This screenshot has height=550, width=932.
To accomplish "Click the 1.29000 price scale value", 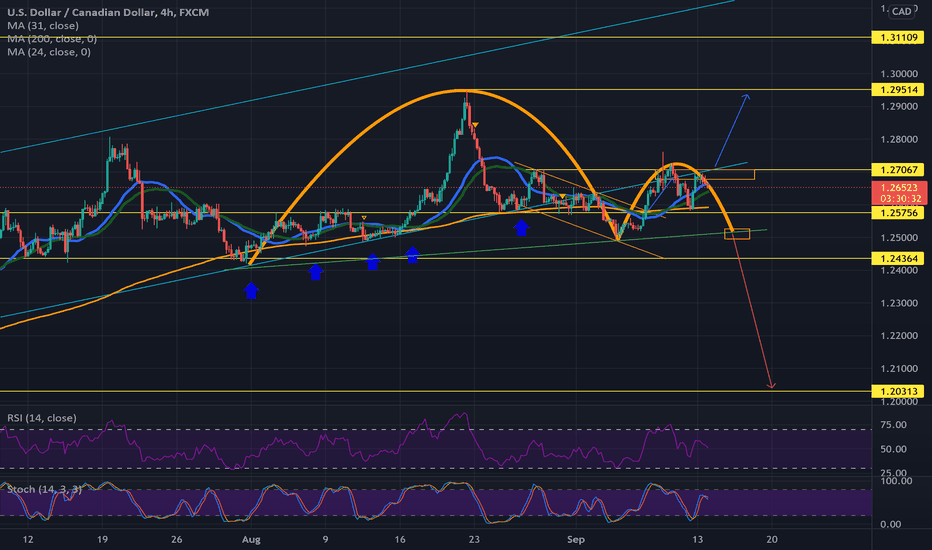I will point(899,107).
